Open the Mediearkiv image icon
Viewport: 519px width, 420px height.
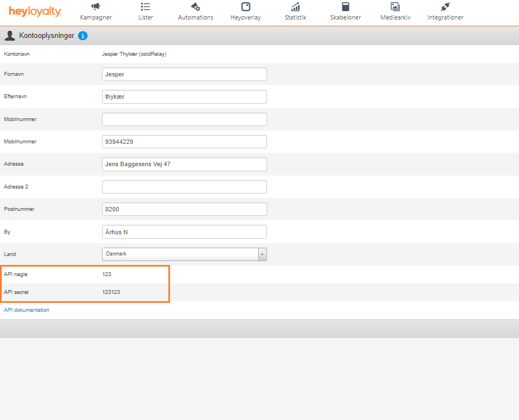coord(395,7)
